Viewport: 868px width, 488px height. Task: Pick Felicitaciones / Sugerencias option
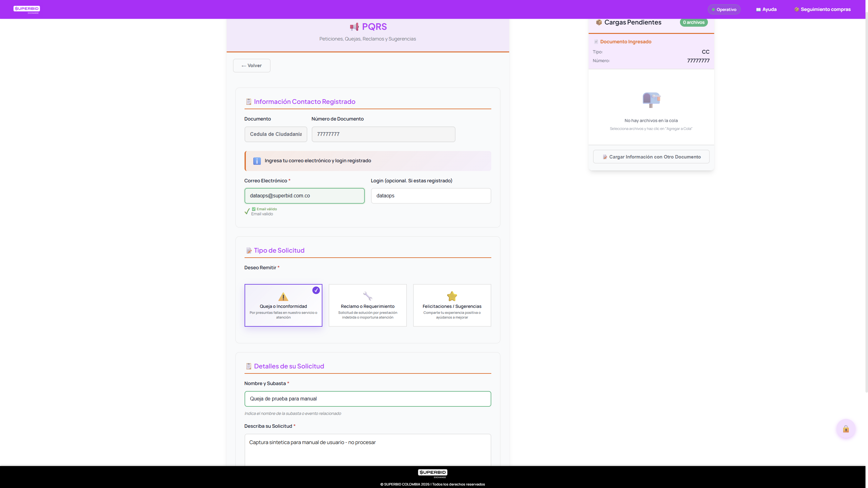[x=452, y=306]
